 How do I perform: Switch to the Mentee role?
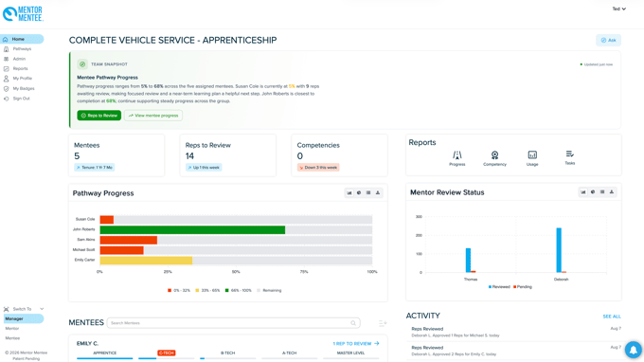[12, 338]
